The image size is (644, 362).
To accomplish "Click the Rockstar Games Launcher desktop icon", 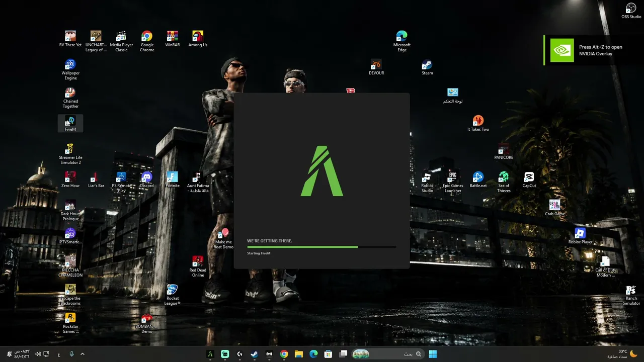I will point(70,323).
